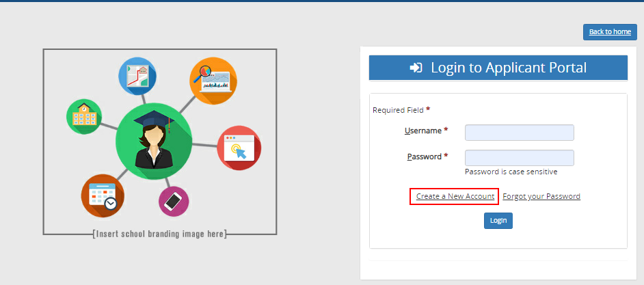Click the graduate avatar in the green circle

153,140
